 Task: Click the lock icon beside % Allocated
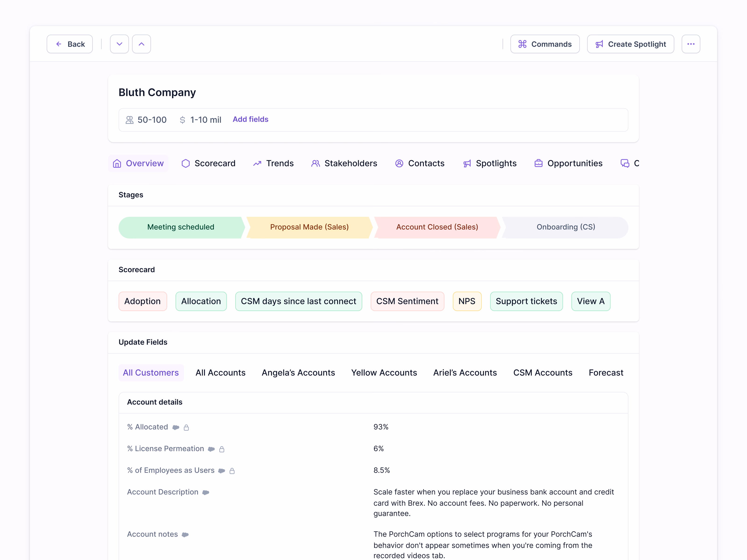(x=186, y=427)
